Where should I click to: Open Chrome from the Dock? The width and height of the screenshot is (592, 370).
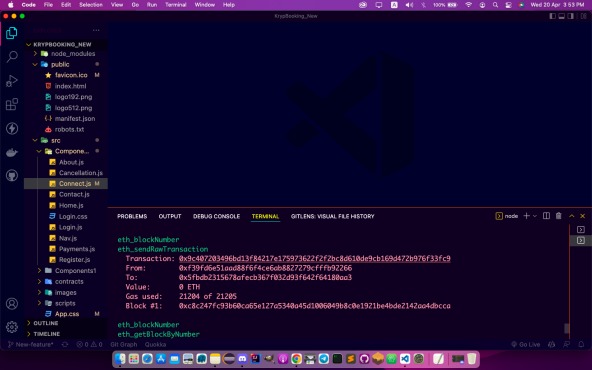pos(296,359)
